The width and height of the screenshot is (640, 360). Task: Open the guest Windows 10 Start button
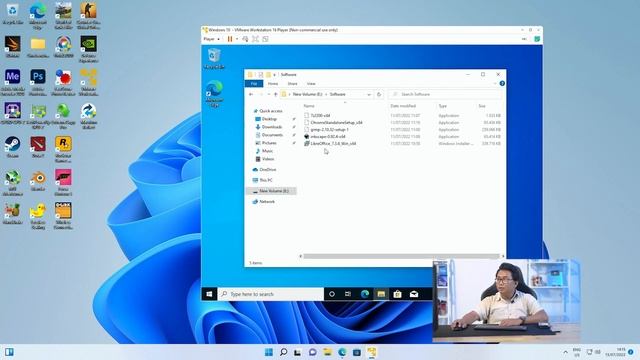point(209,294)
